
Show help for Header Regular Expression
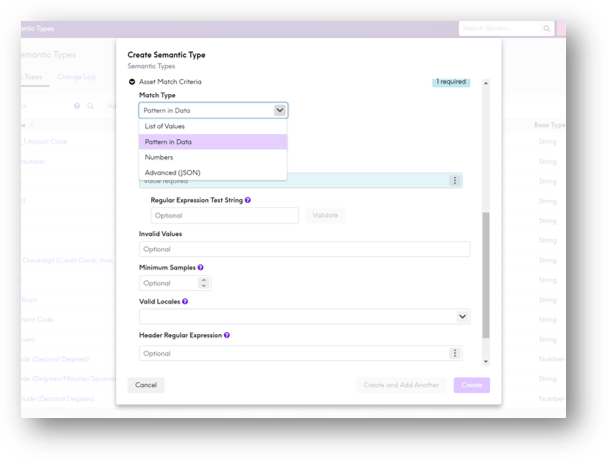(x=227, y=335)
